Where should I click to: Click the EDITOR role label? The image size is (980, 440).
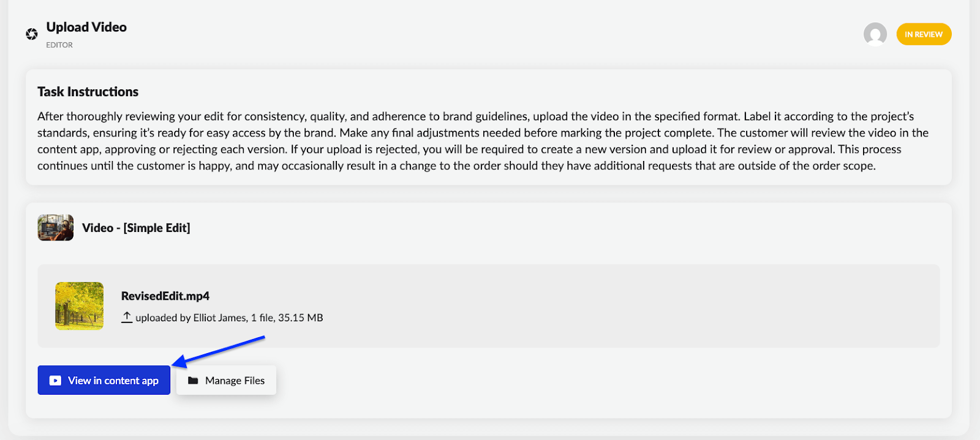click(59, 45)
